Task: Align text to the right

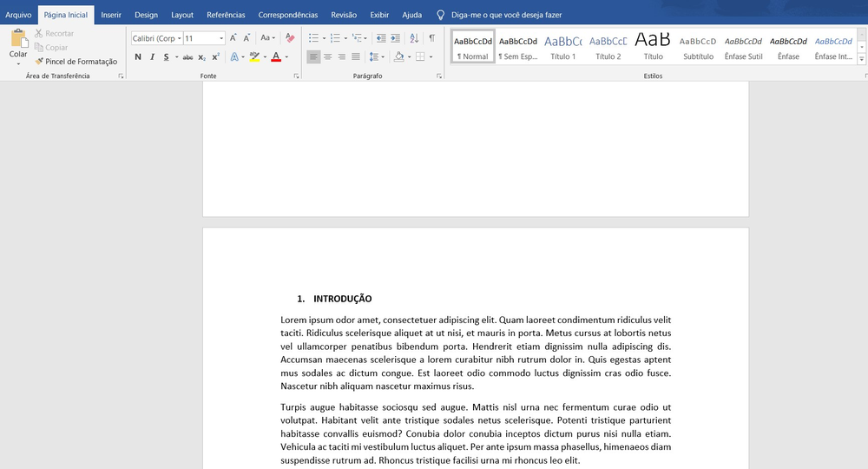Action: point(341,56)
